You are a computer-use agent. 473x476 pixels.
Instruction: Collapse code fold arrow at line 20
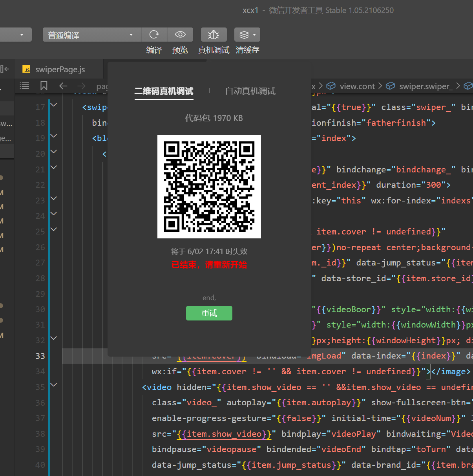coord(54,152)
